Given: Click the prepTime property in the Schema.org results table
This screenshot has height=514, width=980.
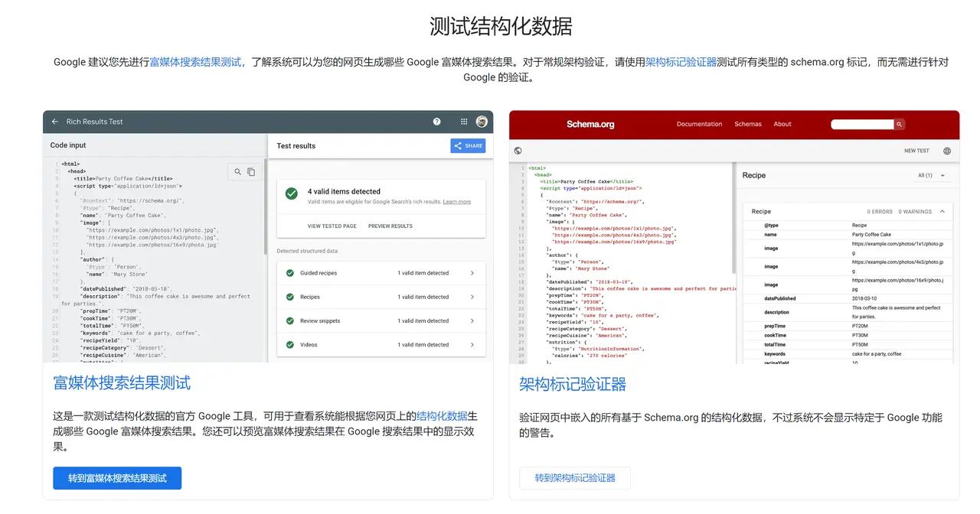Looking at the screenshot, I should 775,326.
